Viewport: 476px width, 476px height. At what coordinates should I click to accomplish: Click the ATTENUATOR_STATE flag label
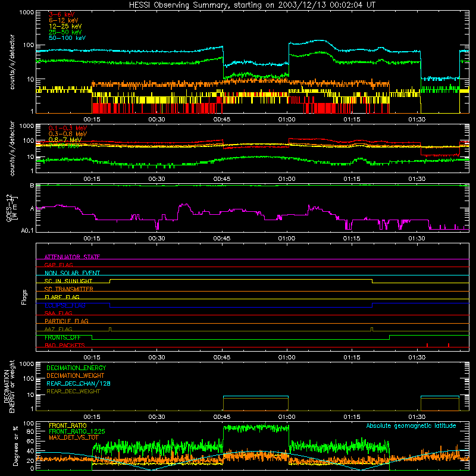[x=72, y=257]
